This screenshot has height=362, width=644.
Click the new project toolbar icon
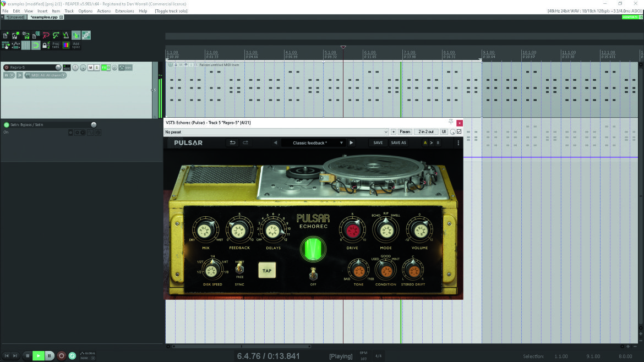[6, 36]
